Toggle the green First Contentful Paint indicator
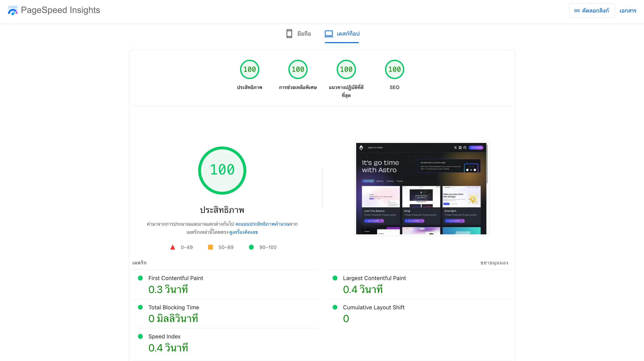644x361 pixels. [x=140, y=278]
